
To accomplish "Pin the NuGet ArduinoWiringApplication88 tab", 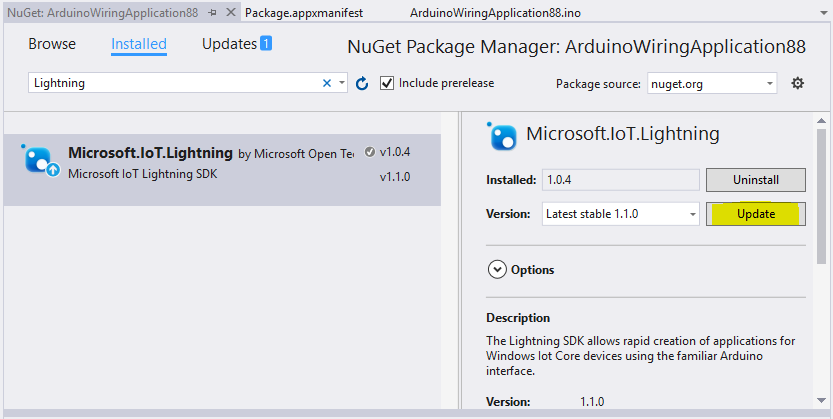I will point(212,13).
